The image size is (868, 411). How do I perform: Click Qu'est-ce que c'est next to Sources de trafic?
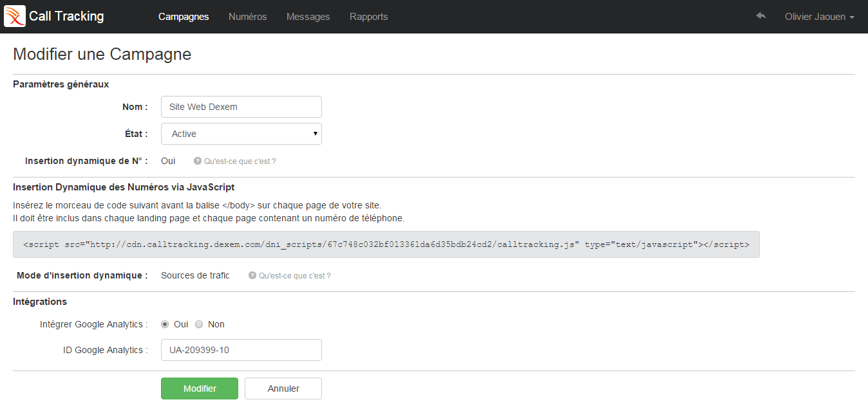tap(294, 275)
